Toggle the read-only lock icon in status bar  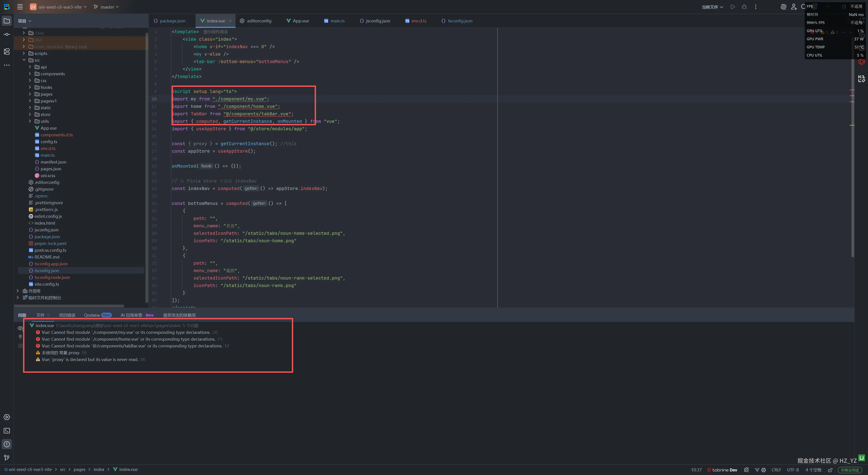pos(830,470)
